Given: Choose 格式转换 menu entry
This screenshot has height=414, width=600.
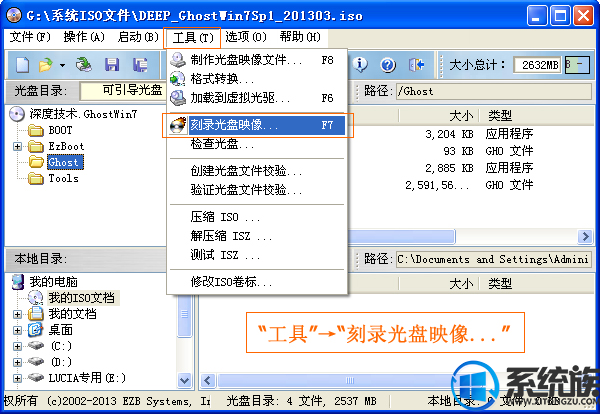Looking at the screenshot, I should point(257,79).
